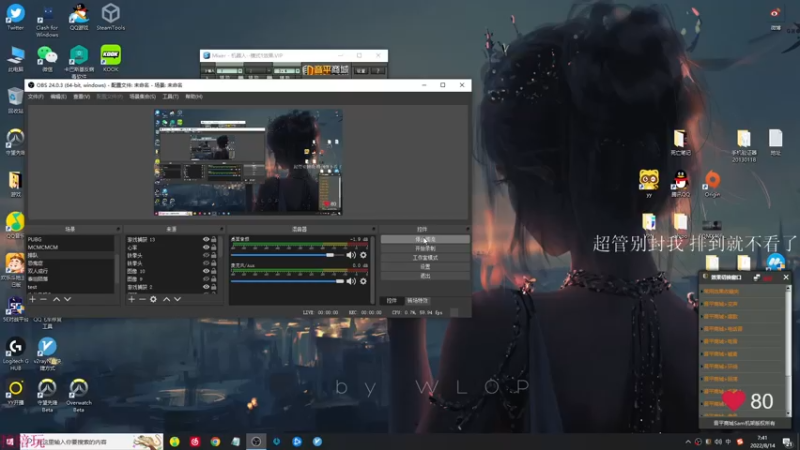The height and width of the screenshot is (450, 800).
Task: Add a new source with the plus icon
Action: pyautogui.click(x=132, y=299)
